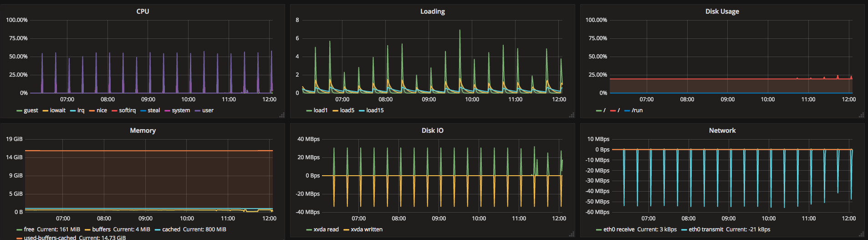Click the color line icon beside eth0 receive
Screen dimensions: 868x240
pyautogui.click(x=599, y=230)
